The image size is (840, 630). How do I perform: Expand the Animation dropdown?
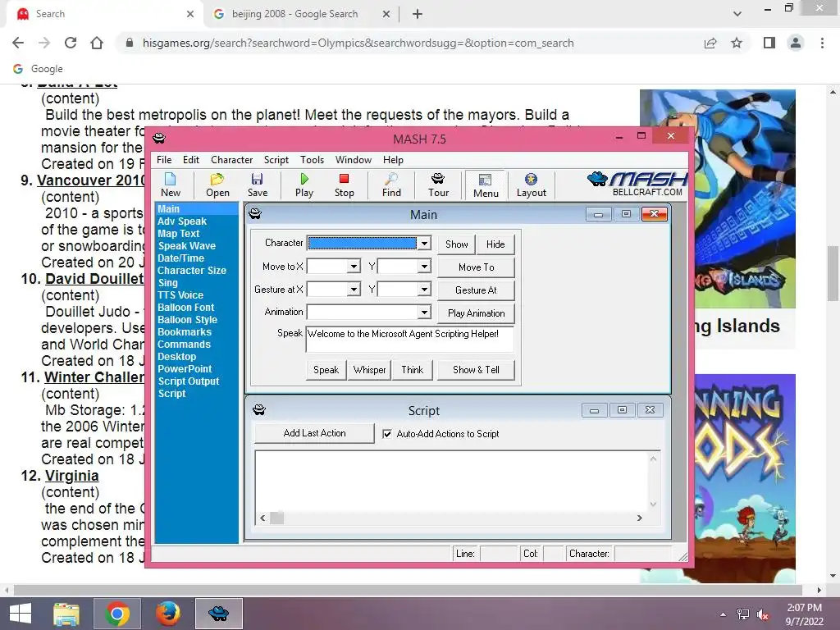[x=424, y=312]
